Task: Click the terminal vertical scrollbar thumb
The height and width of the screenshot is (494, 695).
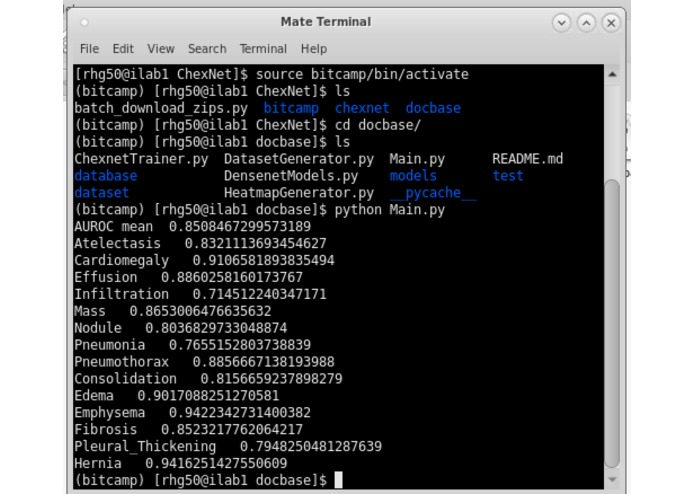Action: pos(612,323)
